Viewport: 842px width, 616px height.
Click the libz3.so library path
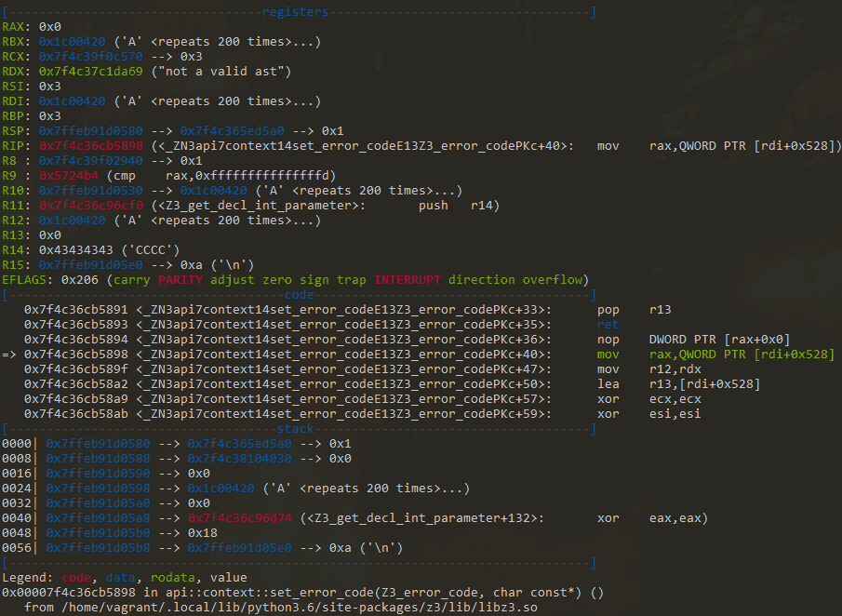[x=299, y=608]
